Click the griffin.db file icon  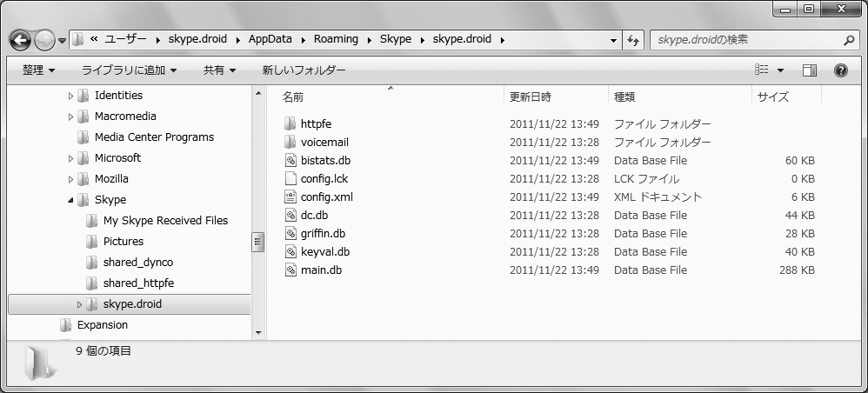tap(290, 234)
